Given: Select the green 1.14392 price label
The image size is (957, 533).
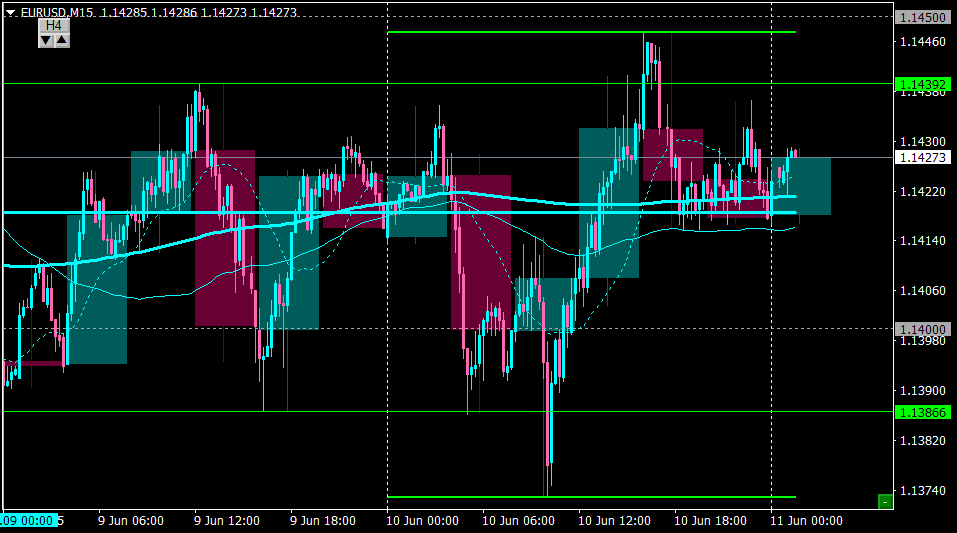Looking at the screenshot, I should click(x=923, y=84).
